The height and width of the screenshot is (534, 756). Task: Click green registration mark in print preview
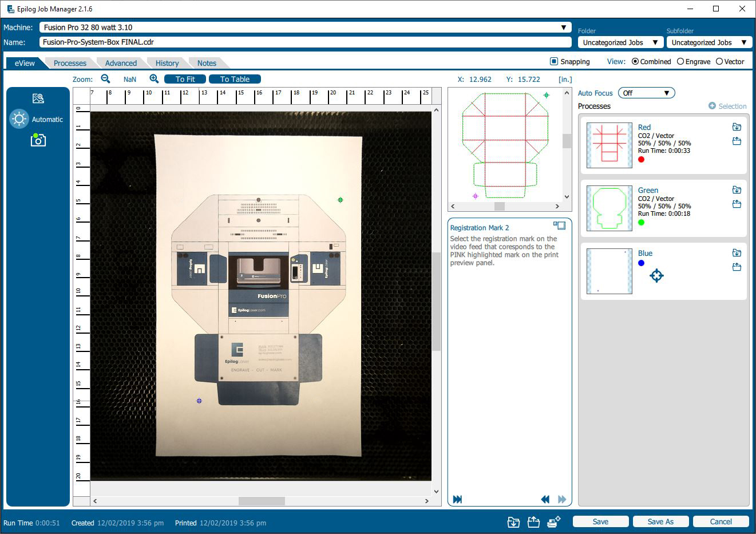546,95
